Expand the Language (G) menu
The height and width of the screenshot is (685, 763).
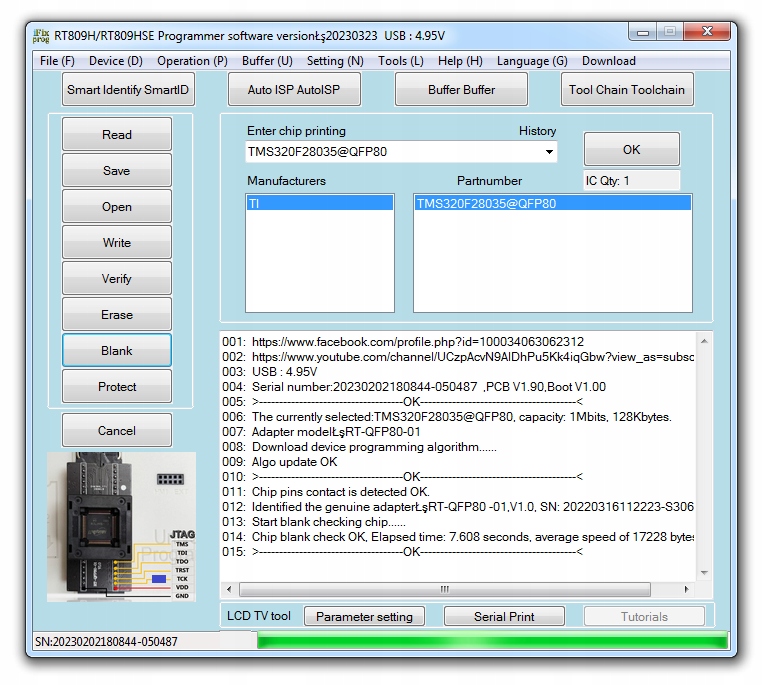click(x=531, y=61)
